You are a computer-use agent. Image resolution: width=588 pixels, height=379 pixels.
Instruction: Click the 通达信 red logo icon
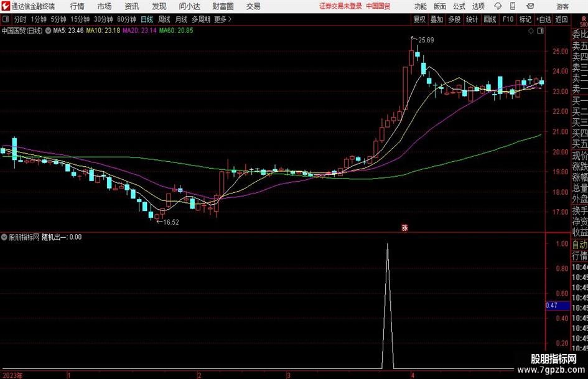(6, 6)
